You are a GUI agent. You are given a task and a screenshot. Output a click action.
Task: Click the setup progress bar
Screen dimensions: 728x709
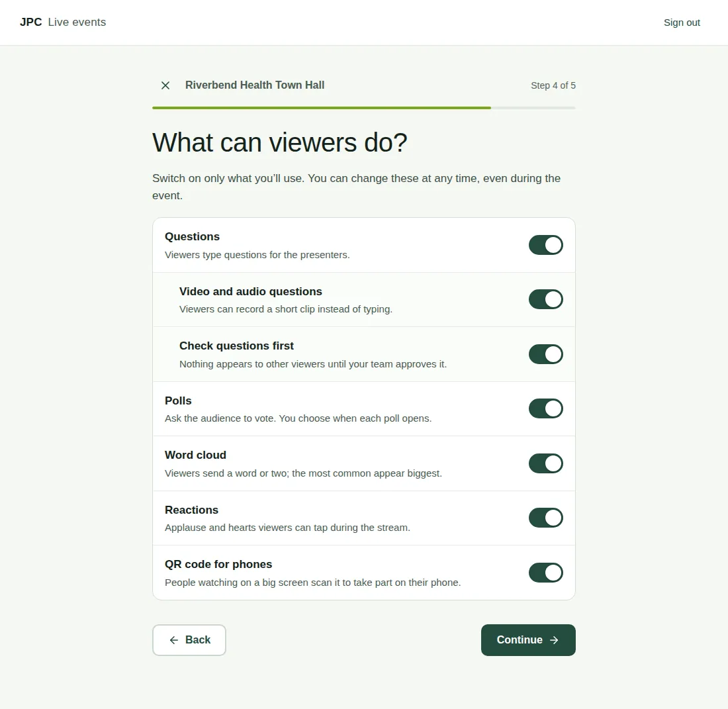[363, 108]
